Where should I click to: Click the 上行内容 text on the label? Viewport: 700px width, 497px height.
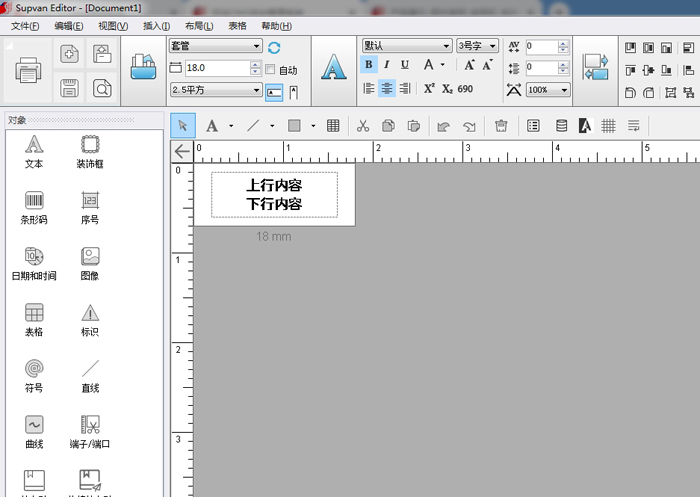coord(274,186)
